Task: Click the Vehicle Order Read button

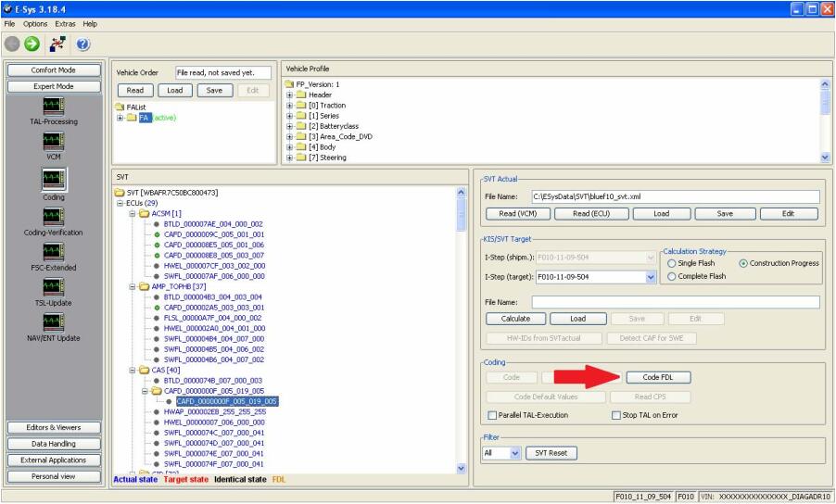Action: [135, 91]
